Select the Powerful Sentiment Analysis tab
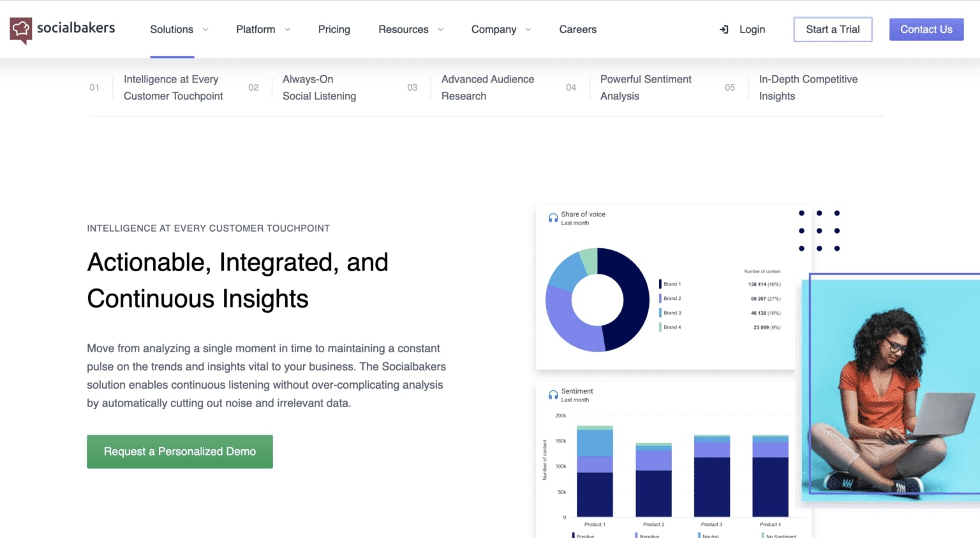 click(646, 87)
